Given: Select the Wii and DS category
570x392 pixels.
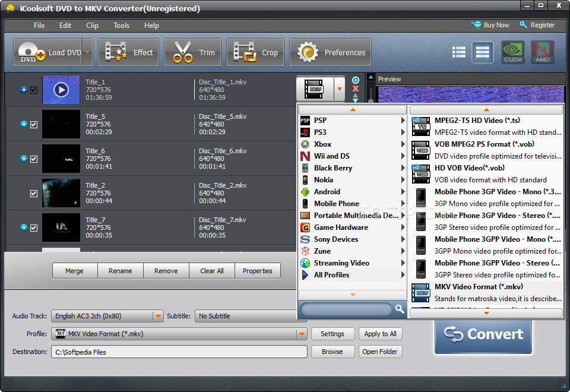Looking at the screenshot, I should pos(352,156).
